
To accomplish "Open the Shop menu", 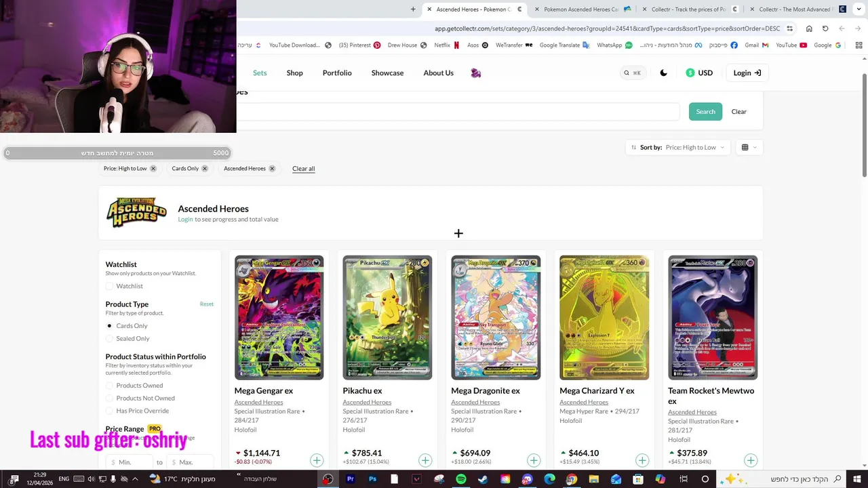I will (294, 73).
